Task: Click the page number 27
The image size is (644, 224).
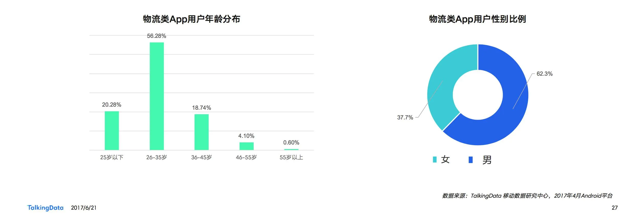Action: pyautogui.click(x=615, y=208)
